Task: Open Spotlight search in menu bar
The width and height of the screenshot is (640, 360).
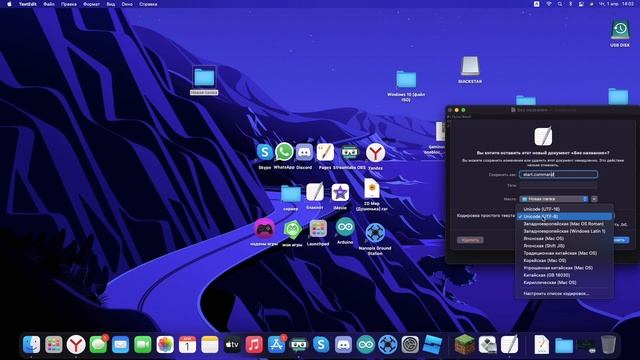Action: [560, 4]
